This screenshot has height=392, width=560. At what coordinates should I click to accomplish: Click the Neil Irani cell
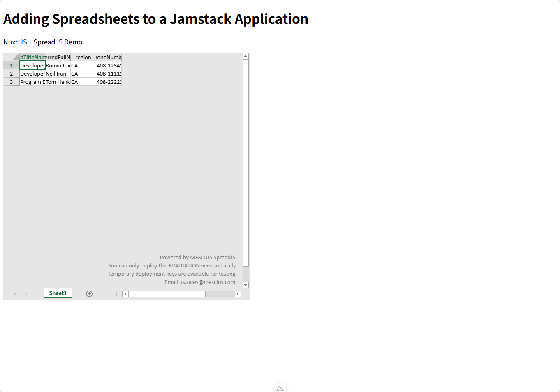[x=58, y=74]
